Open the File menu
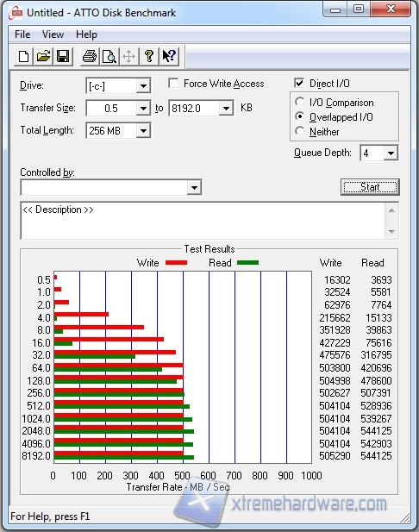 22,34
